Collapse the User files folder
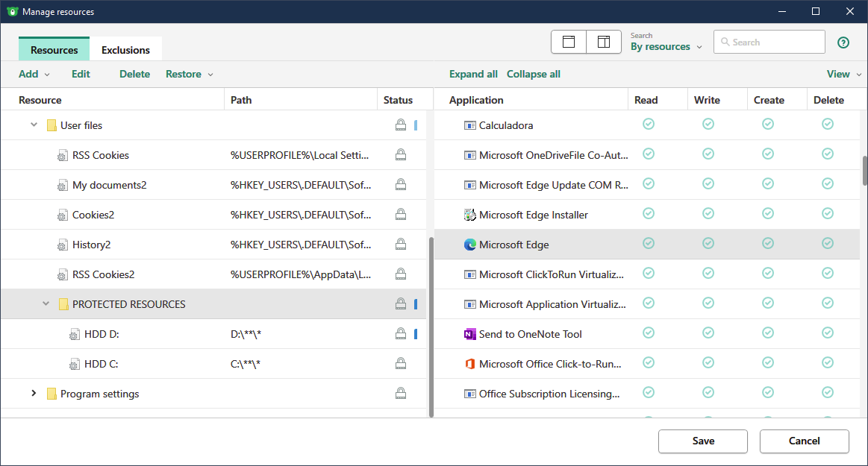Image resolution: width=868 pixels, height=466 pixels. point(34,125)
